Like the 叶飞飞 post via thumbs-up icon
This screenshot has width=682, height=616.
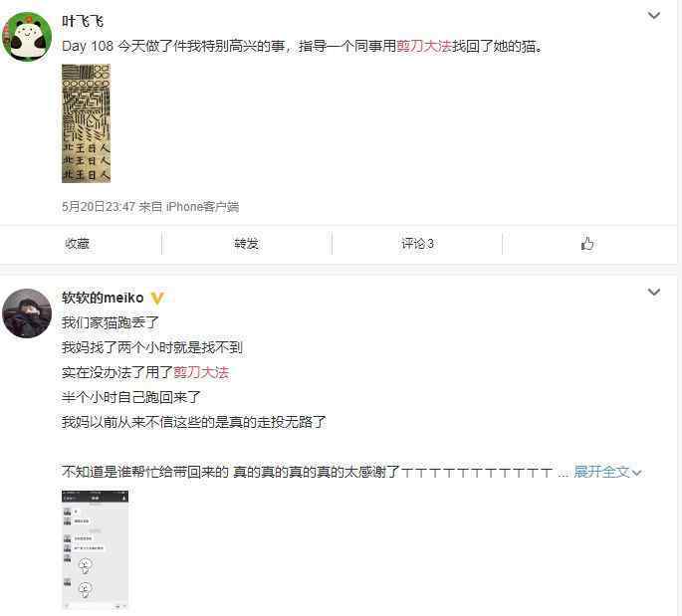[x=587, y=244]
